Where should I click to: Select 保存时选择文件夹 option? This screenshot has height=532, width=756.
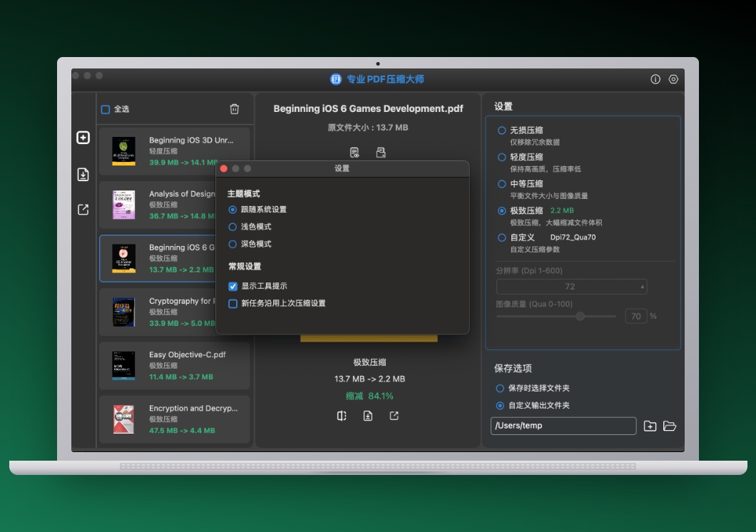500,389
